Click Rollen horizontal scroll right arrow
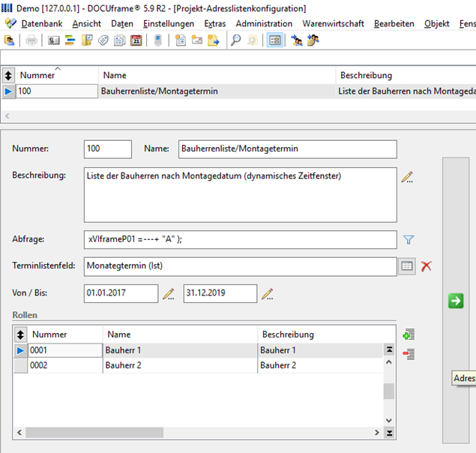 pyautogui.click(x=377, y=432)
